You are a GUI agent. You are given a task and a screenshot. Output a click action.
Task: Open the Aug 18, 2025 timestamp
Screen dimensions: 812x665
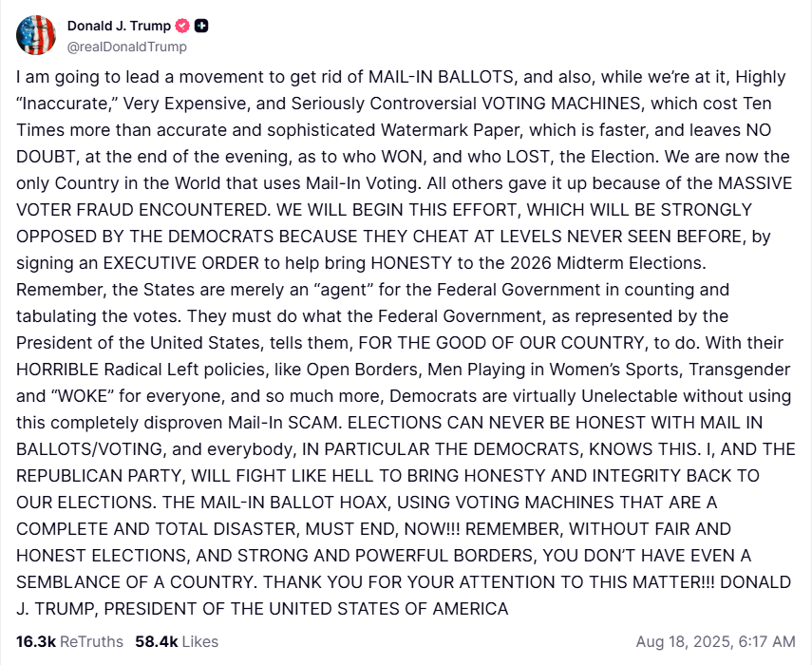(716, 641)
